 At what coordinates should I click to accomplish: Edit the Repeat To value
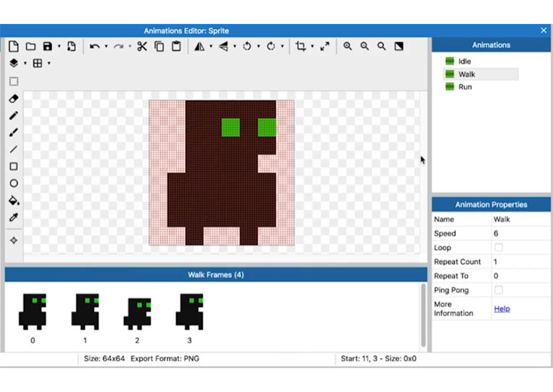point(521,275)
